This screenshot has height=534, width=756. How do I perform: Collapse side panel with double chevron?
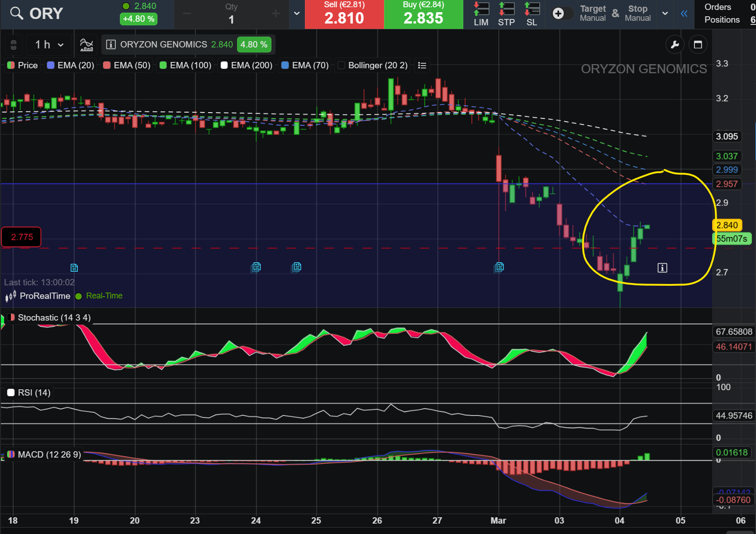[x=684, y=14]
